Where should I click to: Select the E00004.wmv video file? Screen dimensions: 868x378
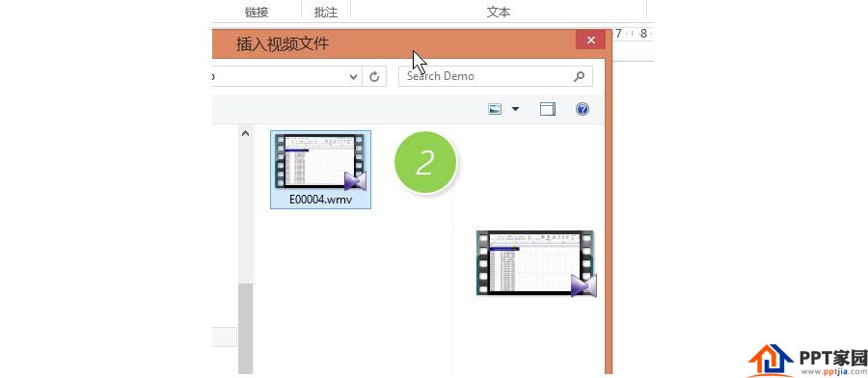320,170
